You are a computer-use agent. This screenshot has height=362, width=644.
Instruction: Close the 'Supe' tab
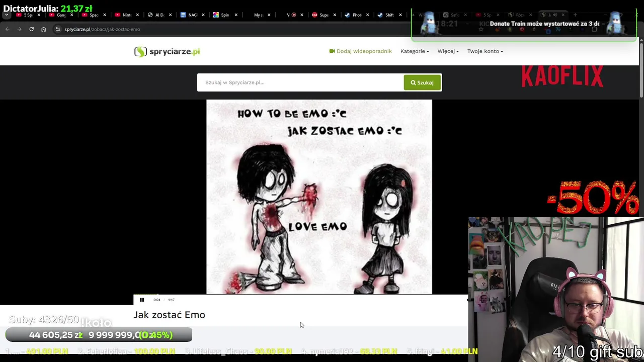click(x=335, y=15)
